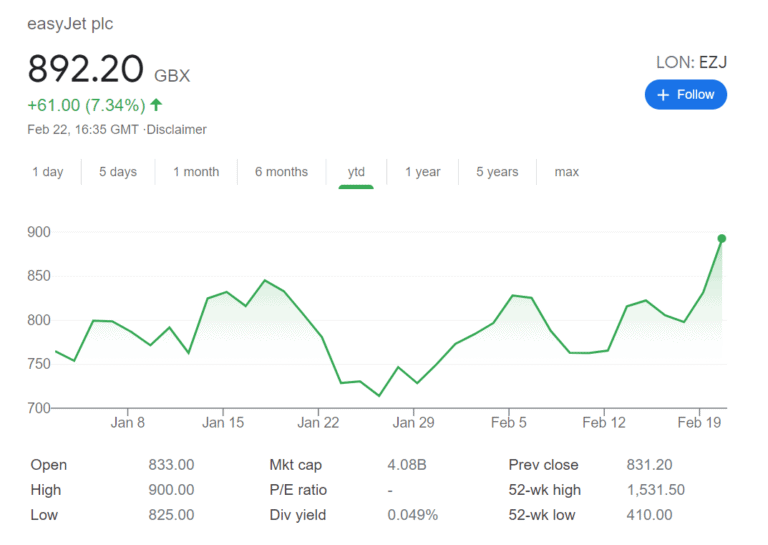Click the 850 y-axis label
Screen dimensions: 768x545
[x=39, y=276]
